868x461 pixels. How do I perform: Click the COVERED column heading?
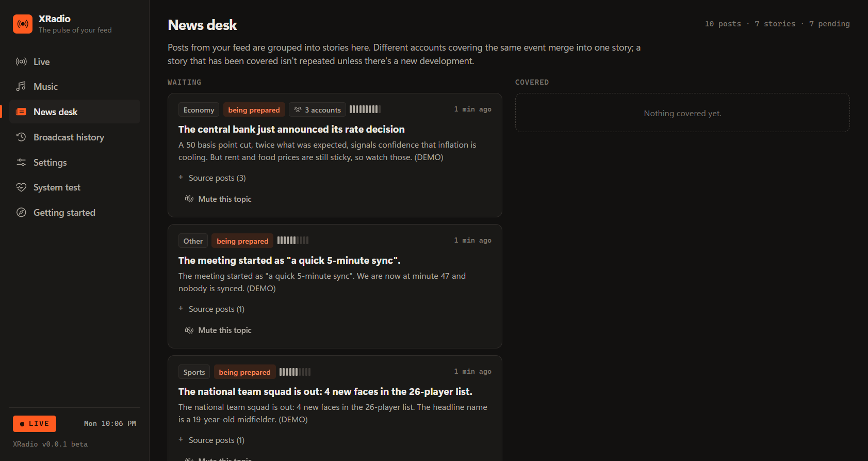coord(532,83)
